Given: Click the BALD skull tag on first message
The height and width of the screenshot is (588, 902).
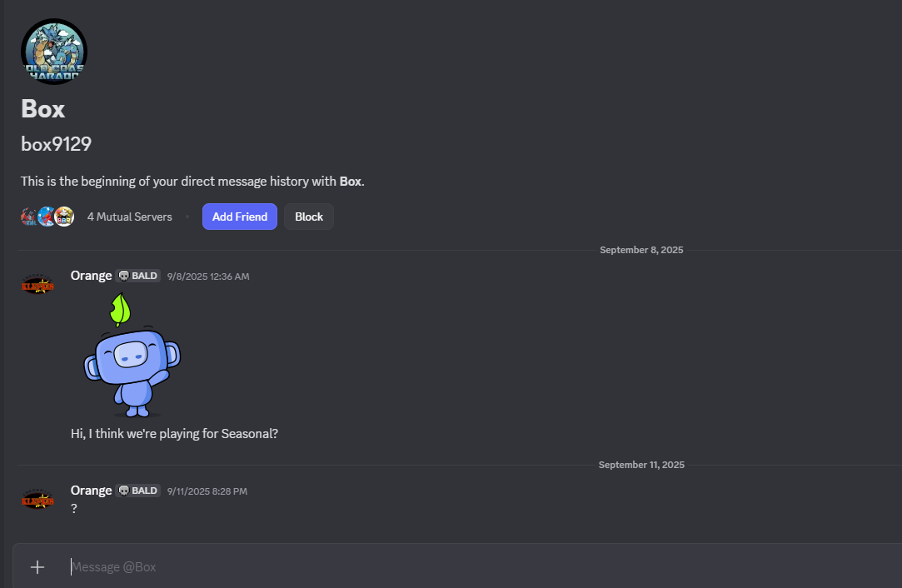Looking at the screenshot, I should (x=138, y=277).
